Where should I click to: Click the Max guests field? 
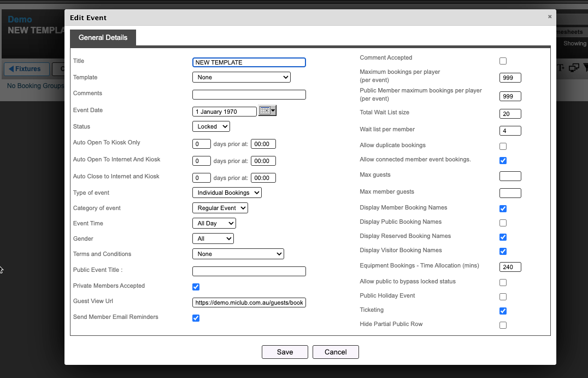click(510, 176)
